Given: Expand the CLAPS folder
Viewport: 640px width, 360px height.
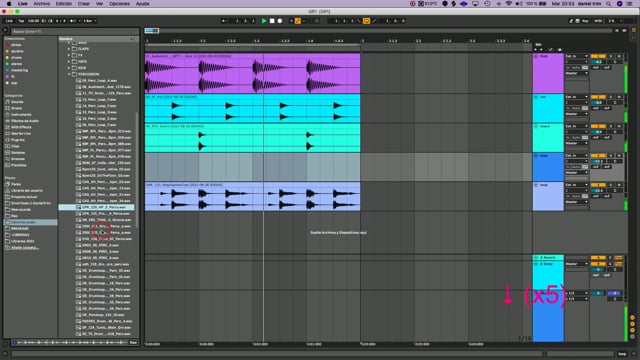Looking at the screenshot, I should pos(69,49).
